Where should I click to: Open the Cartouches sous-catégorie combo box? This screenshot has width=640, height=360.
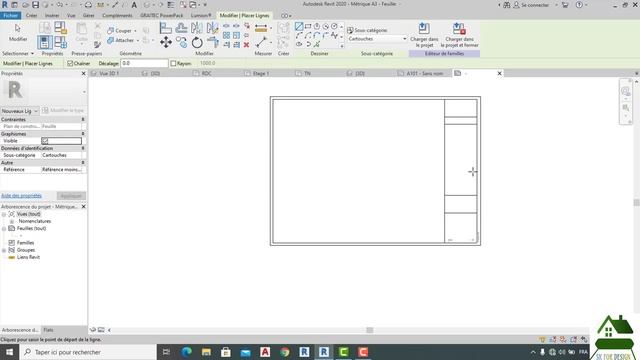(377, 39)
